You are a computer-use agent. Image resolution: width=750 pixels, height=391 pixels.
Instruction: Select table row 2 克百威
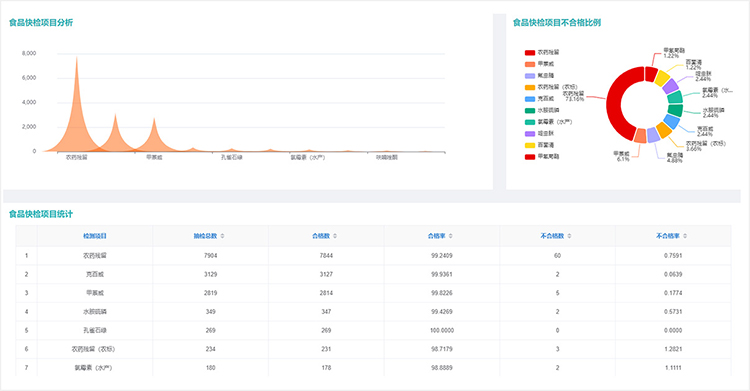point(373,274)
